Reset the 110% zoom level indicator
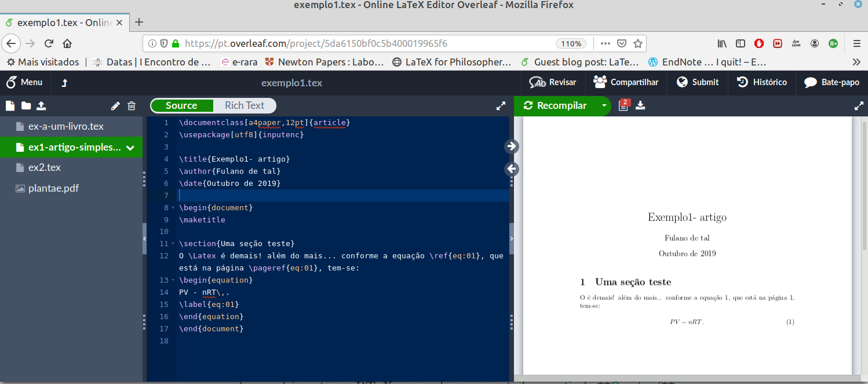This screenshot has width=868, height=384. tap(571, 43)
